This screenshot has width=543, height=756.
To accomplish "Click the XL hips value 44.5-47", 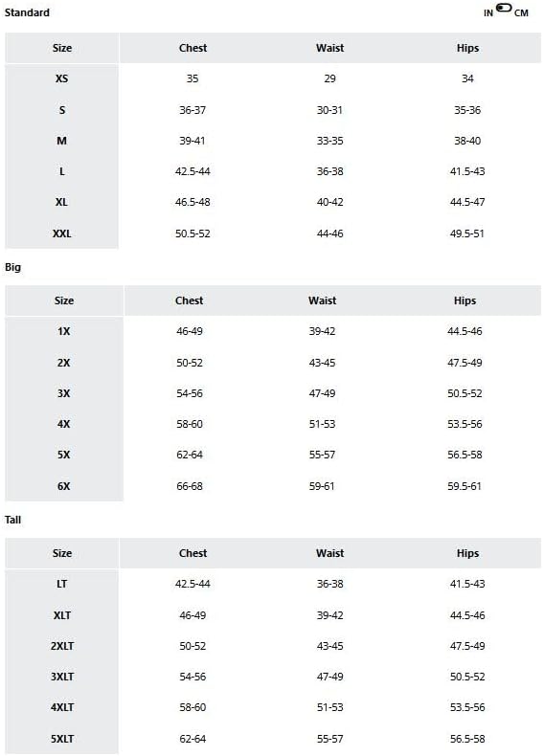I will [467, 202].
